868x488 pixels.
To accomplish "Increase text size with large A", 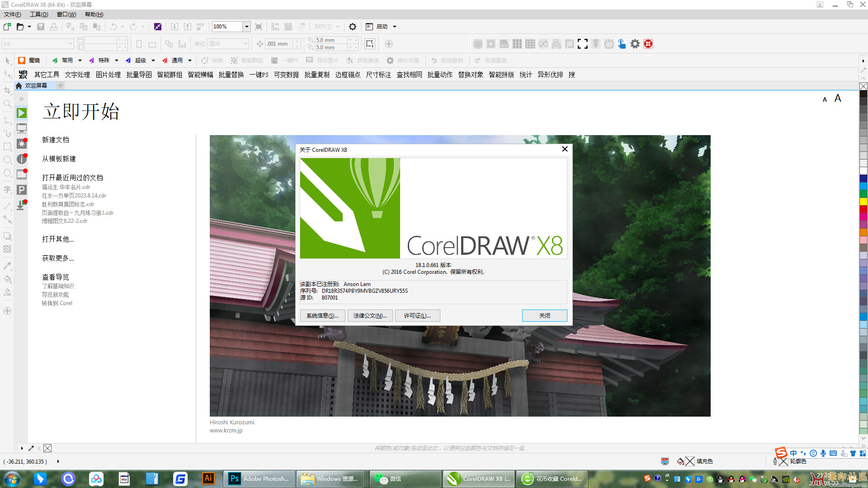I will coord(838,98).
